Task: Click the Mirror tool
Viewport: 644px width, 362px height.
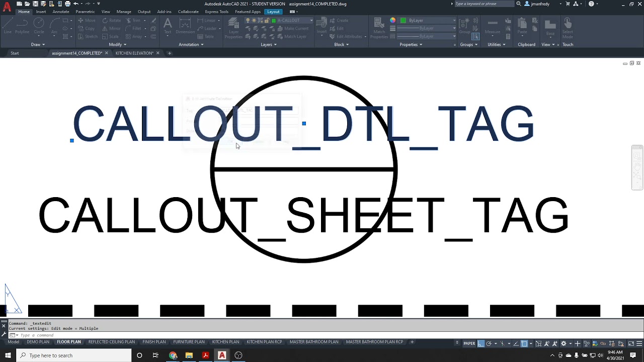Action: click(112, 29)
